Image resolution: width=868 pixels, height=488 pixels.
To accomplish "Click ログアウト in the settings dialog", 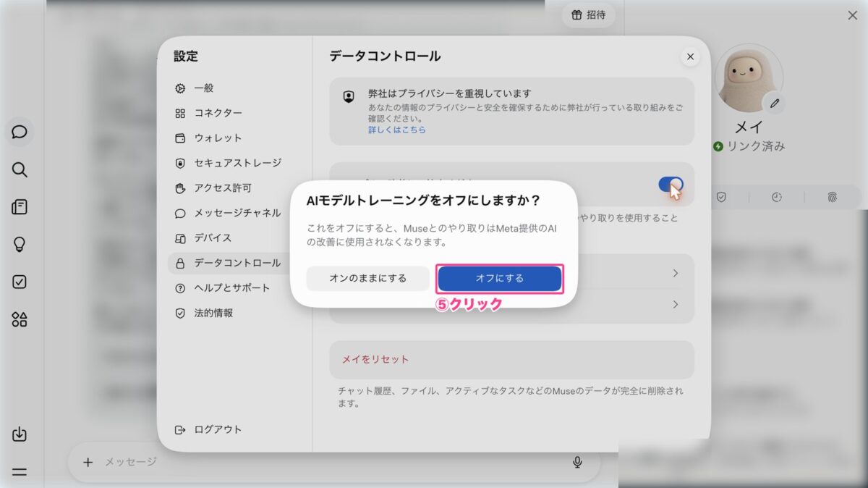I will click(208, 429).
